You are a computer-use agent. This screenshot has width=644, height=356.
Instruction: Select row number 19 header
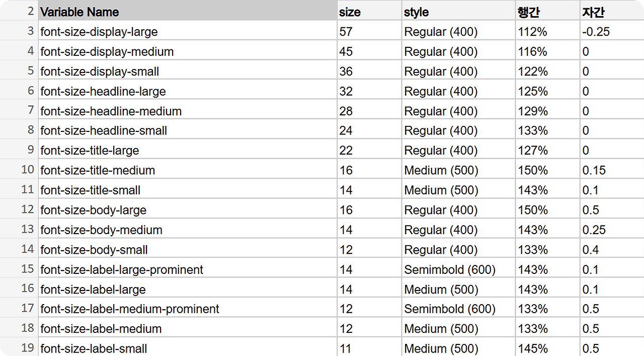point(19,347)
